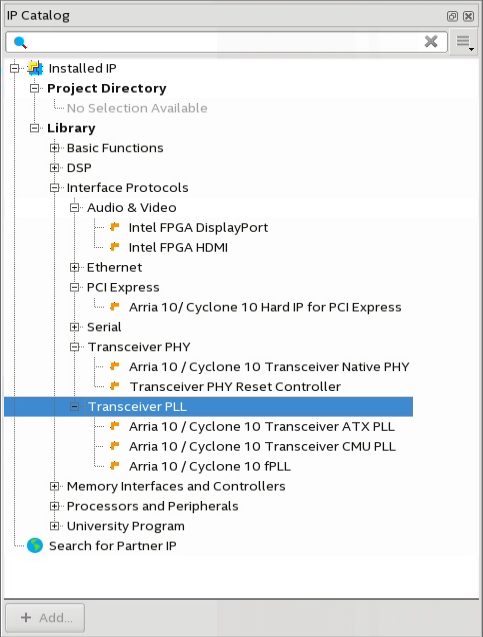Click the search magnifier icon
483x637 pixels.
click(20, 42)
